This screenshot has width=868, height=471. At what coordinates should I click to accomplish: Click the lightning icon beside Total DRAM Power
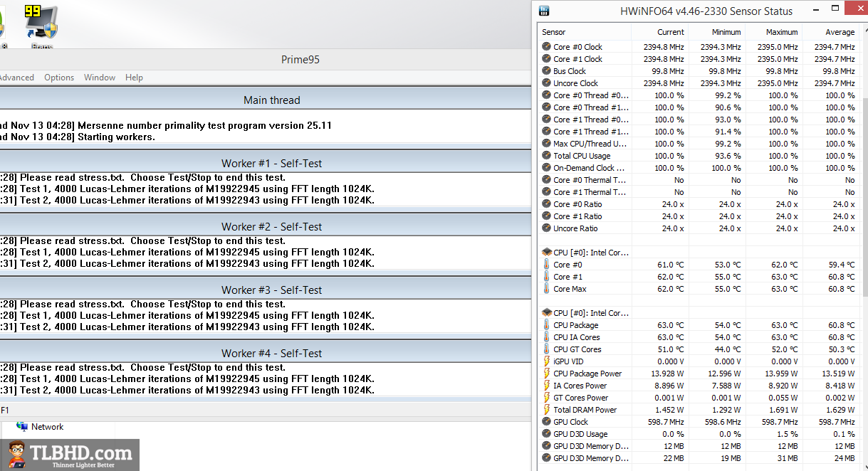coord(546,410)
